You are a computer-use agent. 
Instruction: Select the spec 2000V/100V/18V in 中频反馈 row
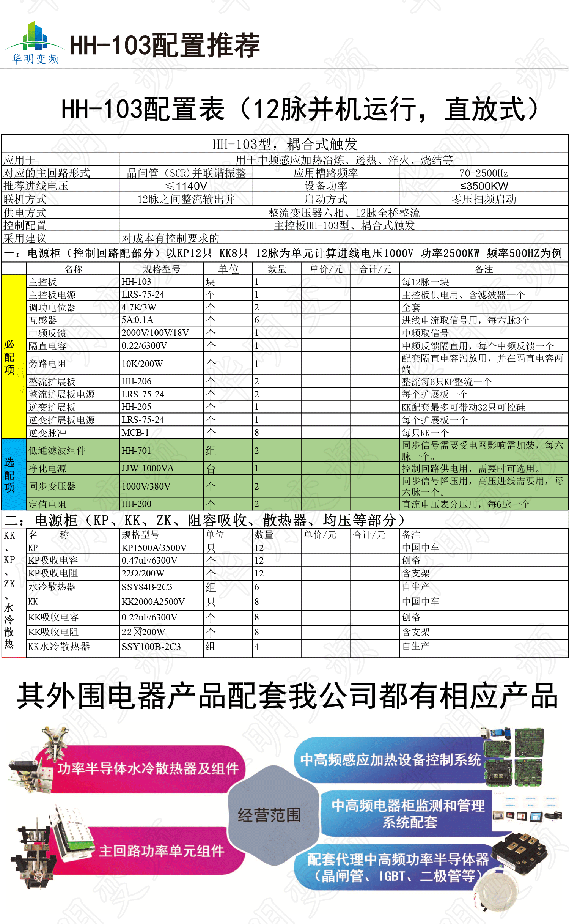click(x=155, y=333)
